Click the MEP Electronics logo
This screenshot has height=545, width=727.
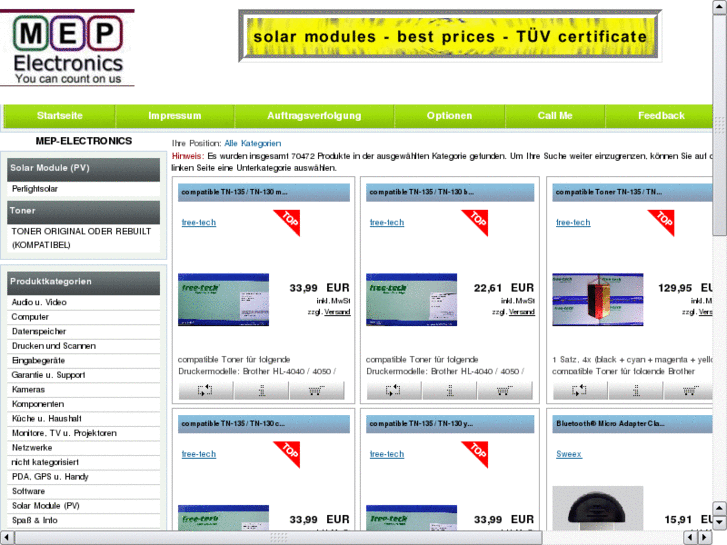point(68,48)
